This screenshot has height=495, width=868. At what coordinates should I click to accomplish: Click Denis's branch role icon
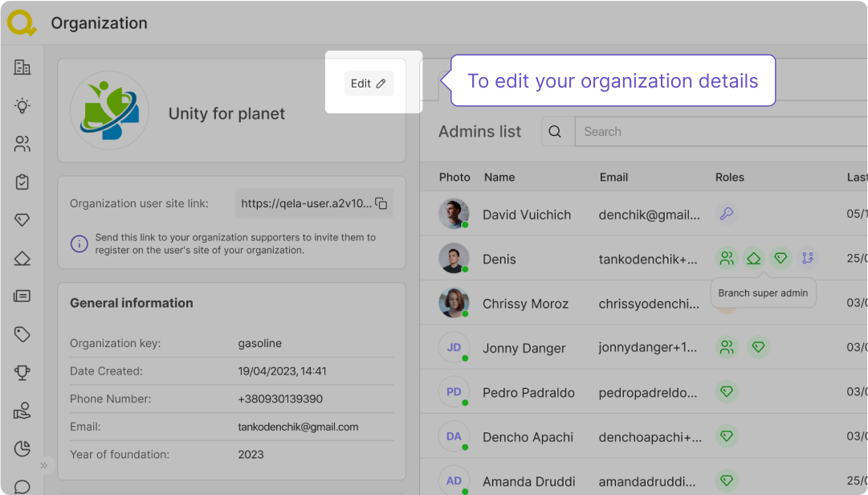807,258
